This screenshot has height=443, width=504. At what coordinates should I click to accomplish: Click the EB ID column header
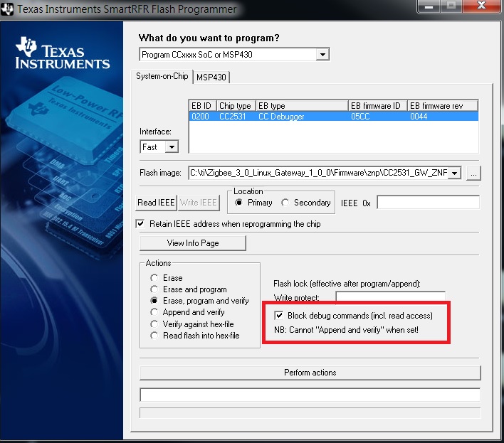click(202, 106)
